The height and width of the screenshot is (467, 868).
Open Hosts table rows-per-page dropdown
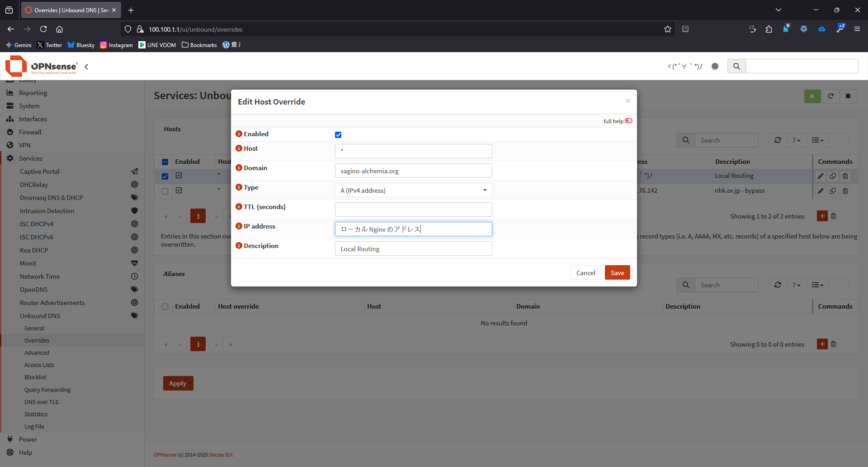[796, 140]
